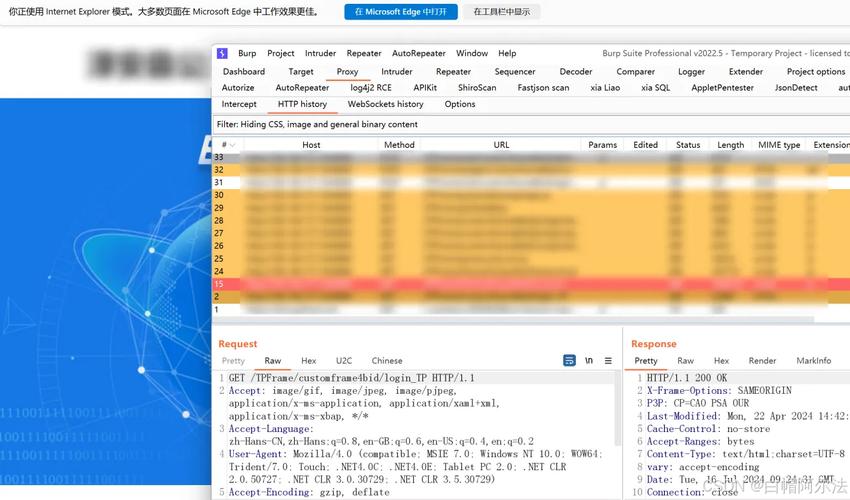850x500 pixels.
Task: Toggle the \n non-printable characters icon
Action: [x=589, y=361]
